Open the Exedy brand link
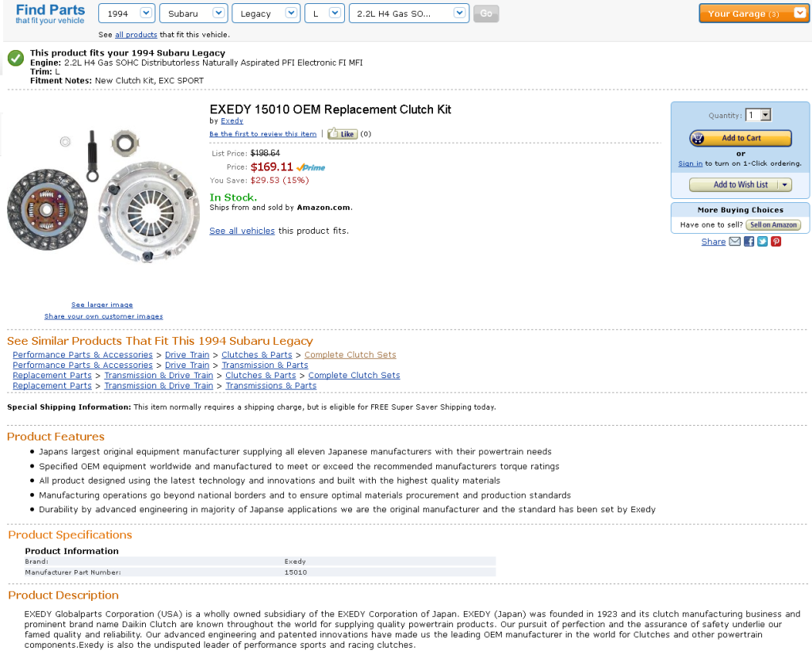 pyautogui.click(x=232, y=121)
